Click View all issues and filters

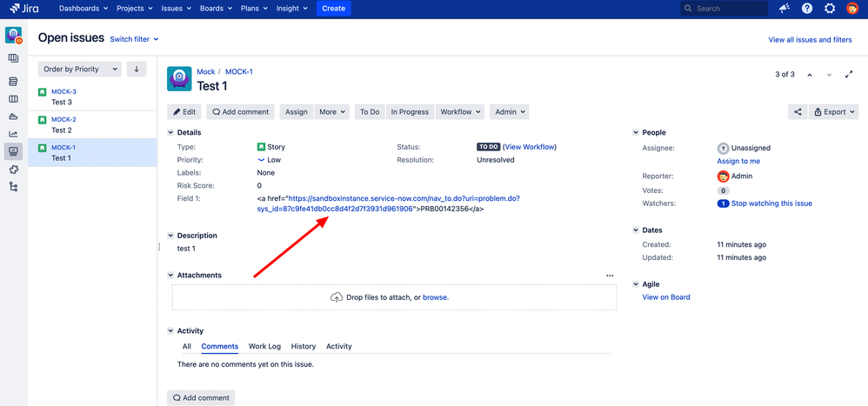tap(810, 40)
